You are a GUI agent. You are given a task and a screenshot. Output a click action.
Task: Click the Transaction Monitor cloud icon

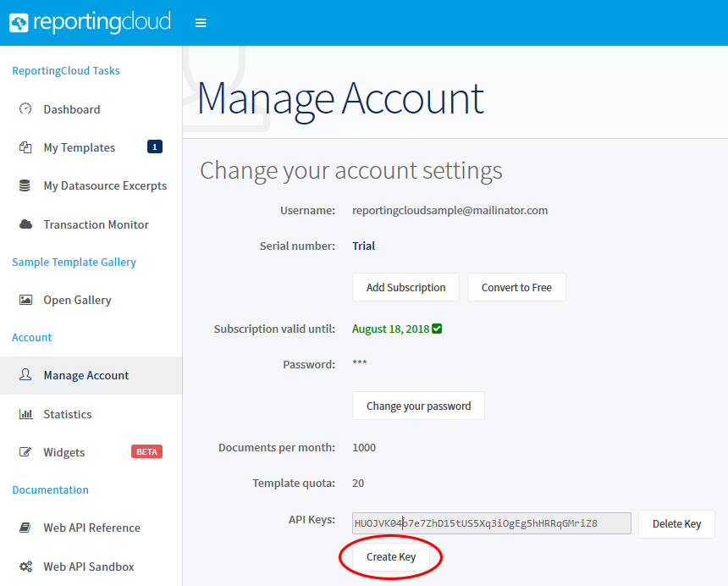[x=25, y=224]
